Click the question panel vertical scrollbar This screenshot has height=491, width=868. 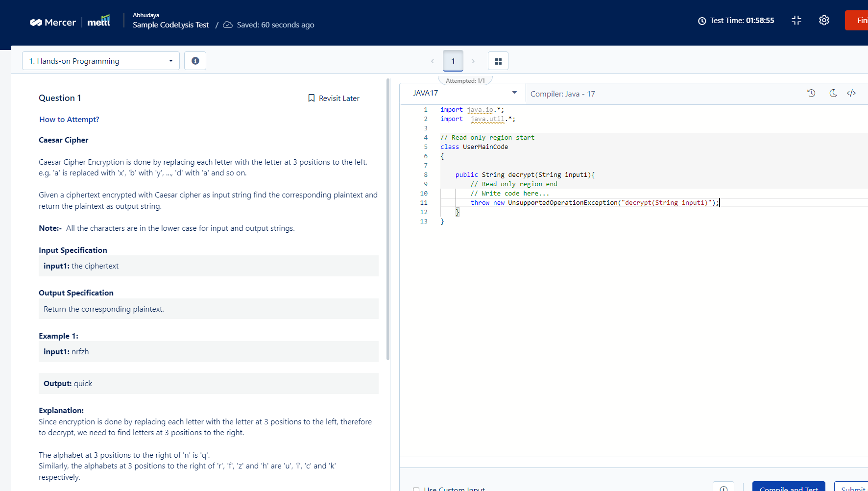pos(388,221)
